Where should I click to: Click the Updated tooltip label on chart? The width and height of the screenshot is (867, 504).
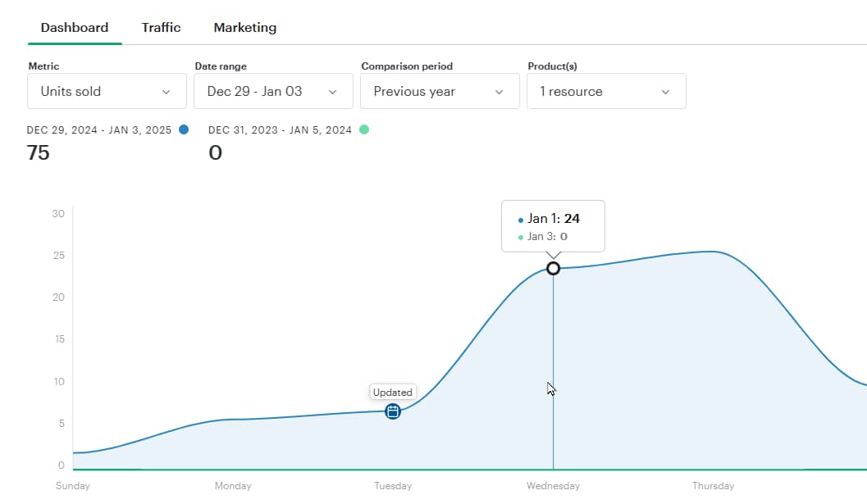tap(393, 392)
